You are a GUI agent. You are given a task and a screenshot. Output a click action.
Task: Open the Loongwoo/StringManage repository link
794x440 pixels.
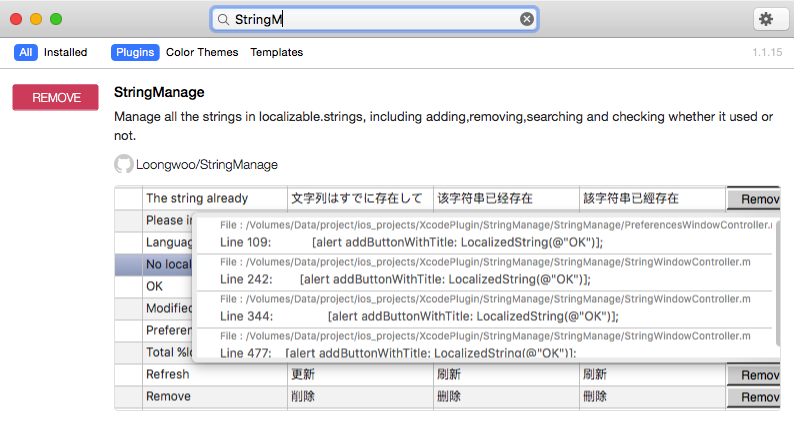206,164
